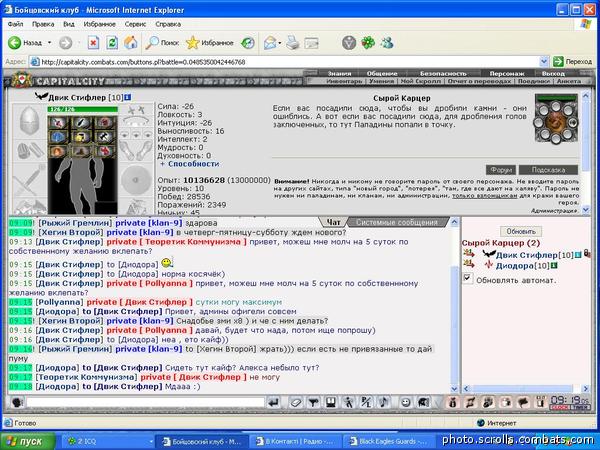This screenshot has height=450, width=600.
Task: Click private message icon beside Диодора
Action: 469,264
